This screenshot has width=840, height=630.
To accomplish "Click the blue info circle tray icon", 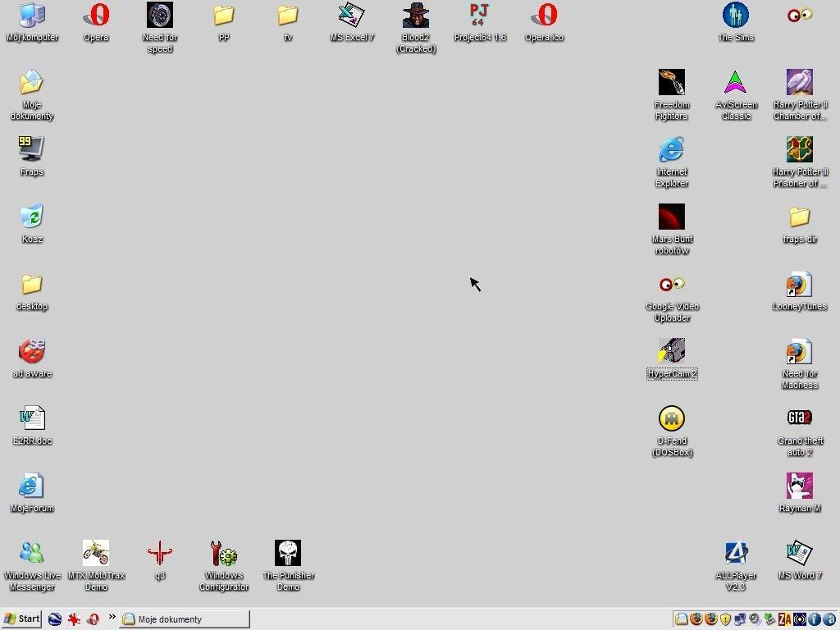I will [815, 619].
